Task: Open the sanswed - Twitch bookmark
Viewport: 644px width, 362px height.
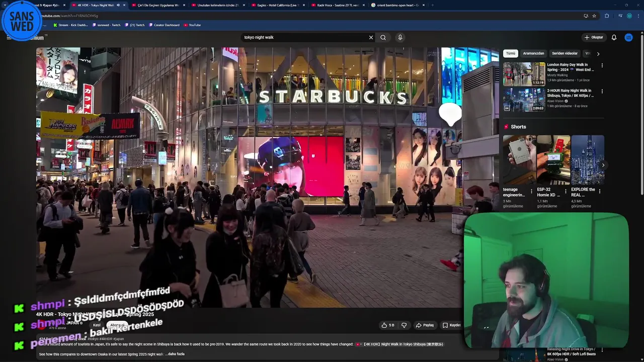Action: coord(107,25)
